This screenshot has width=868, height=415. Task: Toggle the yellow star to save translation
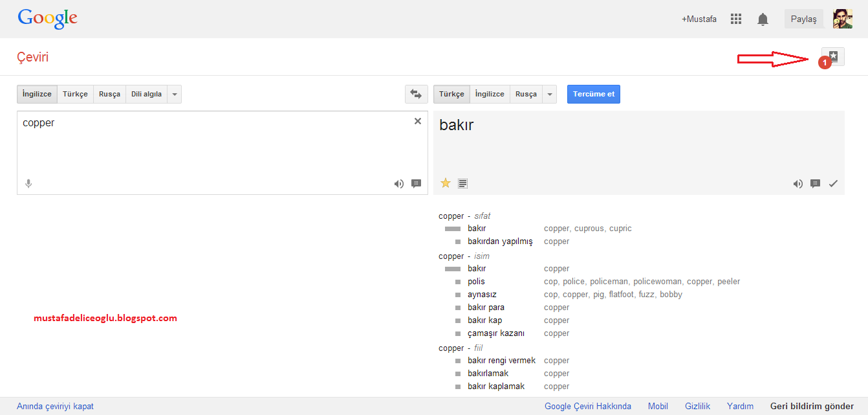446,183
